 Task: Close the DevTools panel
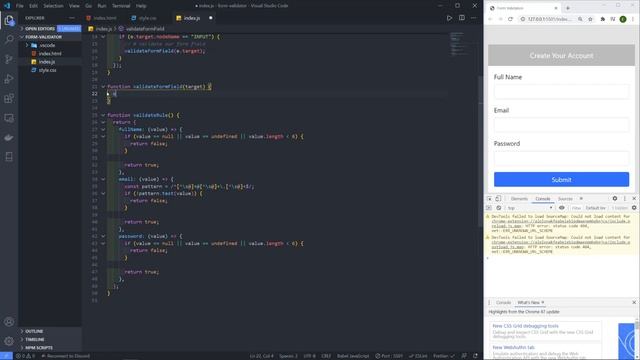pos(634,199)
